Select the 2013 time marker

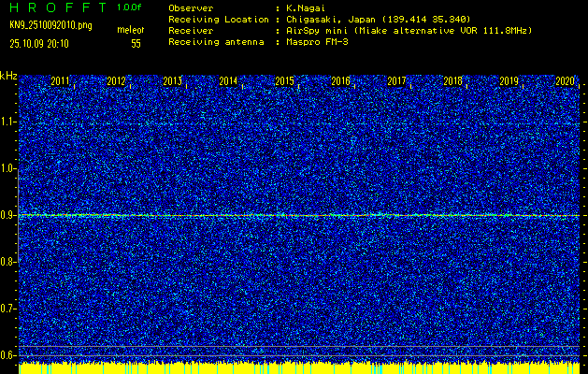coord(173,81)
